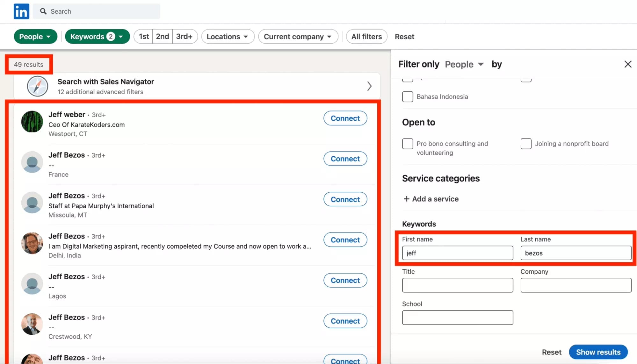Select the 2nd connections filter
The height and width of the screenshot is (364, 637).
click(x=162, y=37)
